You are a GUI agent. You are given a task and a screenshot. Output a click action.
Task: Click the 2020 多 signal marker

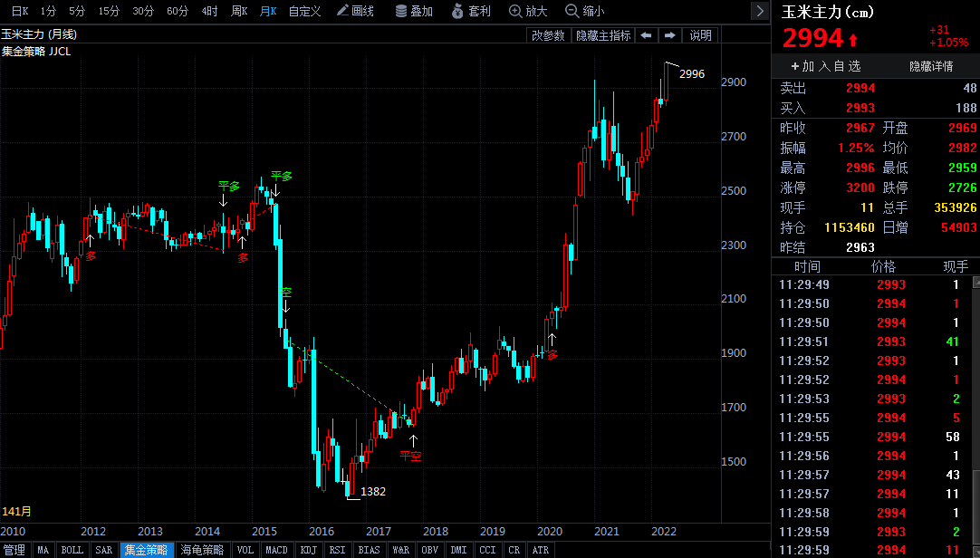tap(552, 355)
